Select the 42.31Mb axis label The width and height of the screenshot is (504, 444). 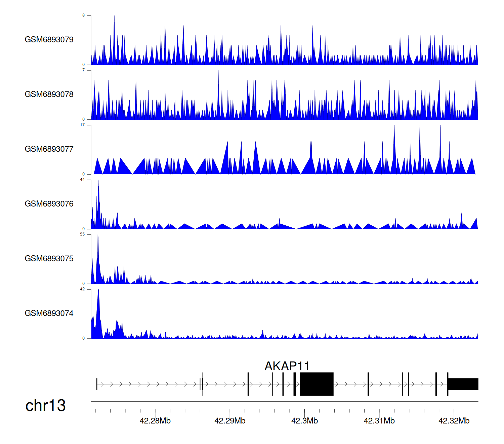[379, 421]
